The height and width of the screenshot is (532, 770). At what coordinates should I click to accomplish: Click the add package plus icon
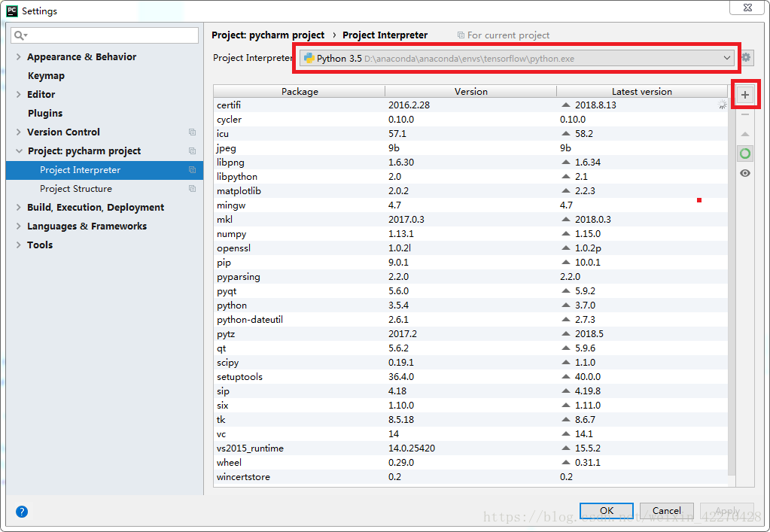745,95
